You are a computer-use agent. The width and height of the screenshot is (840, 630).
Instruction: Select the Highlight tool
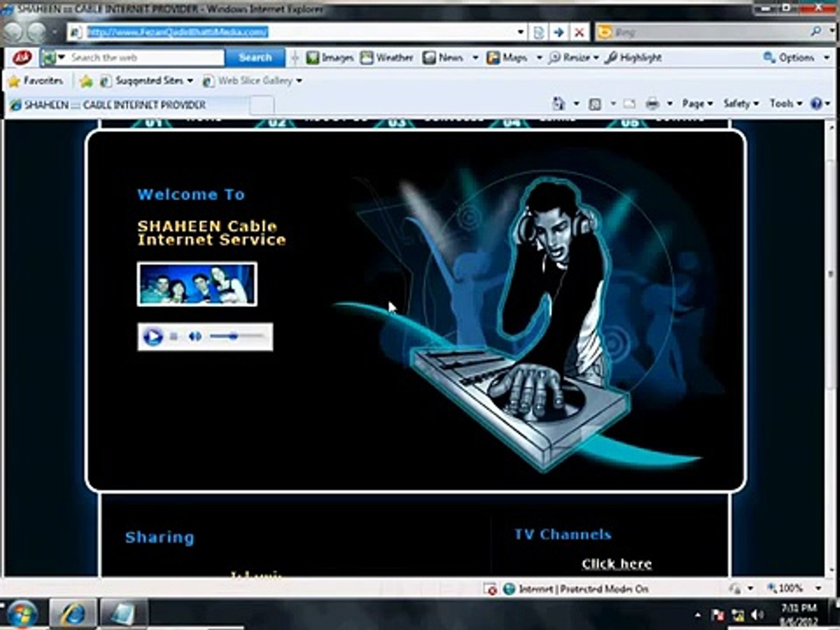[633, 57]
